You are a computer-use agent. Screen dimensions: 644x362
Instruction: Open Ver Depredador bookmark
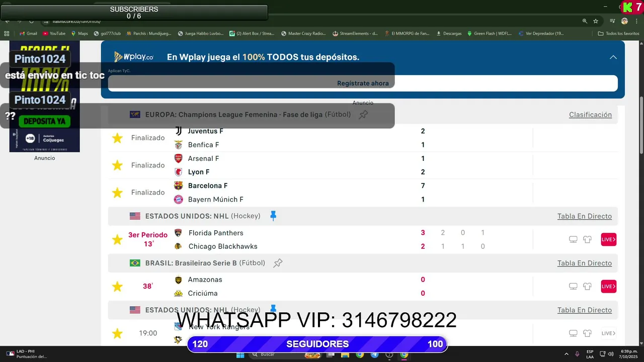click(x=541, y=34)
